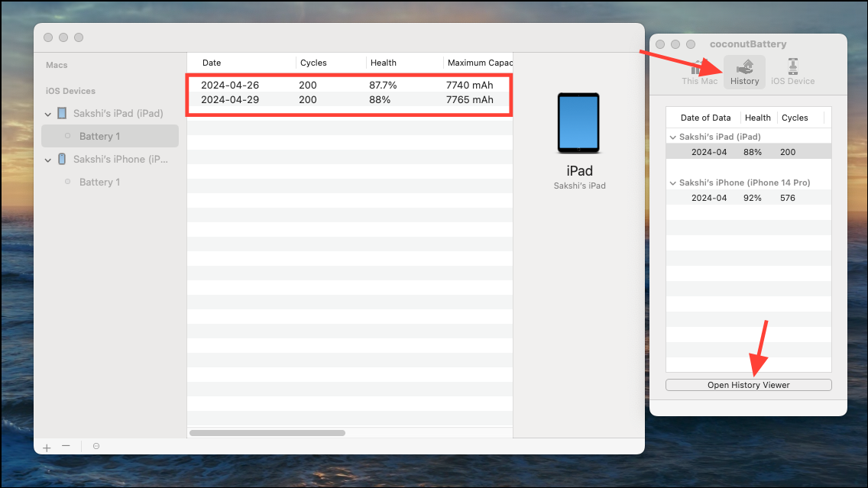Click the 7765 mAh capacity value

pyautogui.click(x=469, y=99)
